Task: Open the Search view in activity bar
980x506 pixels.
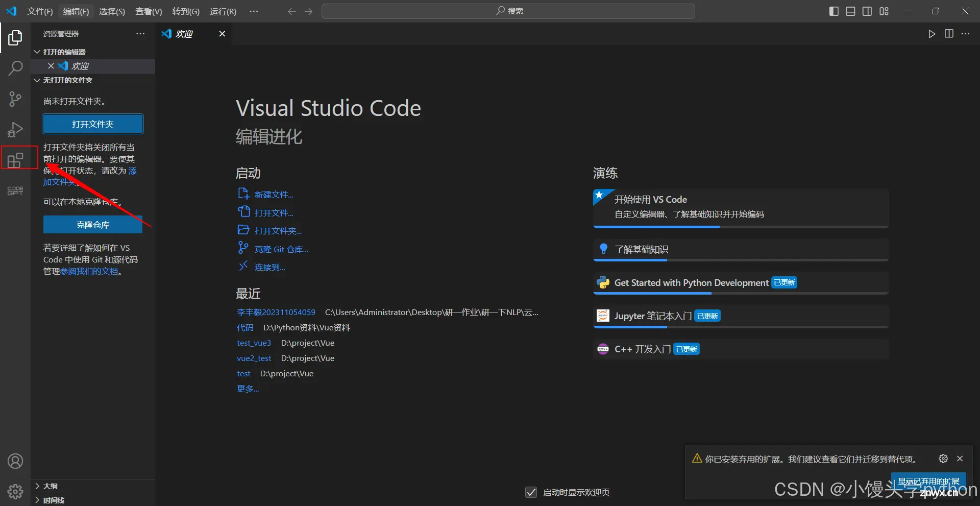Action: 15,68
